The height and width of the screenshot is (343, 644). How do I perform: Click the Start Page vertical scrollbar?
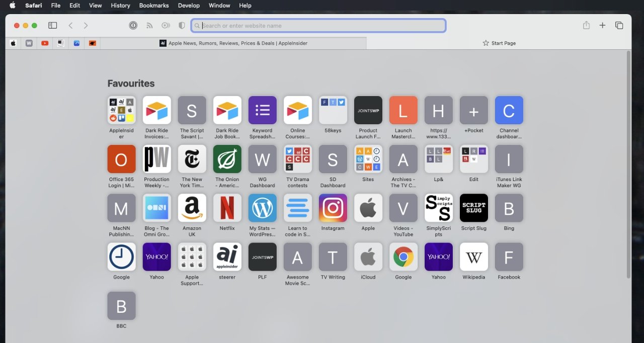(x=628, y=164)
